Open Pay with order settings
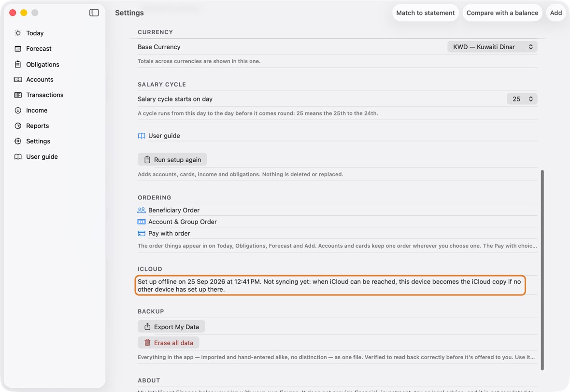Image resolution: width=570 pixels, height=392 pixels. tap(169, 233)
